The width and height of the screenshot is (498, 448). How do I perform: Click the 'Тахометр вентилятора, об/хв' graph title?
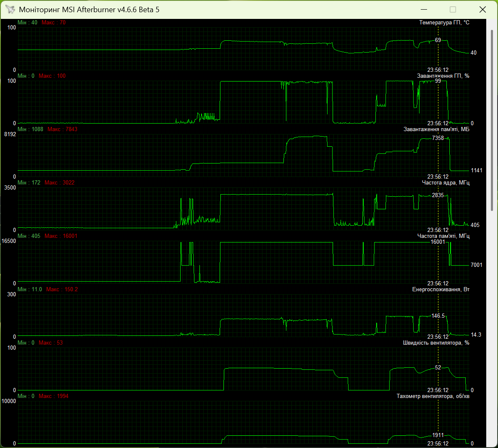tap(433, 396)
